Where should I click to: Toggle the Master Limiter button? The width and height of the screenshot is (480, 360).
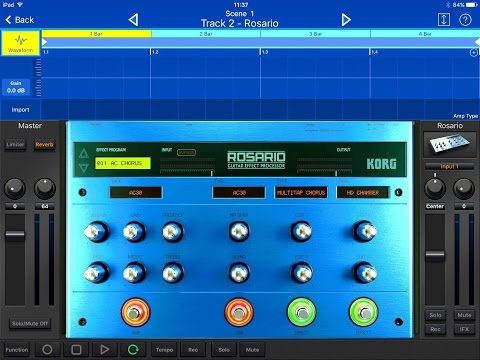[x=15, y=145]
